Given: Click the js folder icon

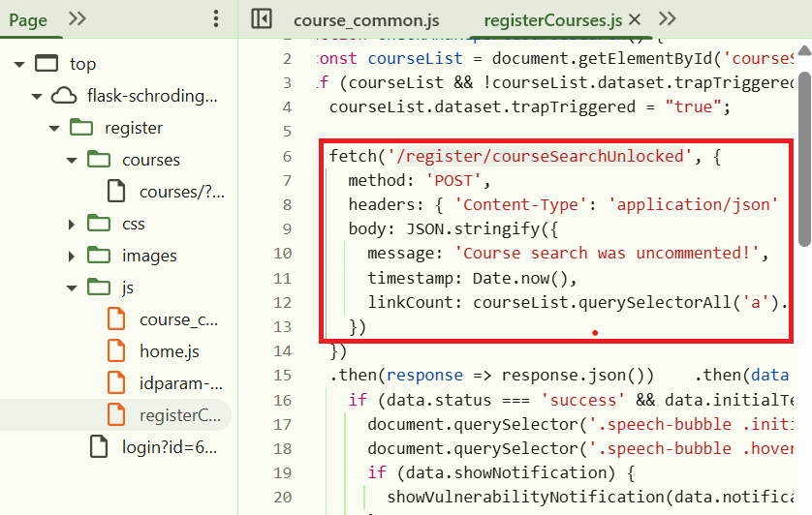Looking at the screenshot, I should tap(99, 287).
